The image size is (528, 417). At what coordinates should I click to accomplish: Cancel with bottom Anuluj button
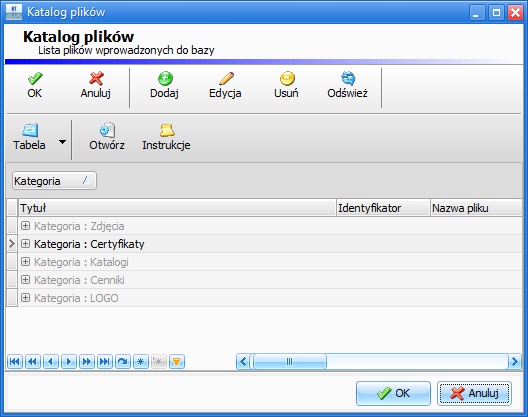pos(474,393)
